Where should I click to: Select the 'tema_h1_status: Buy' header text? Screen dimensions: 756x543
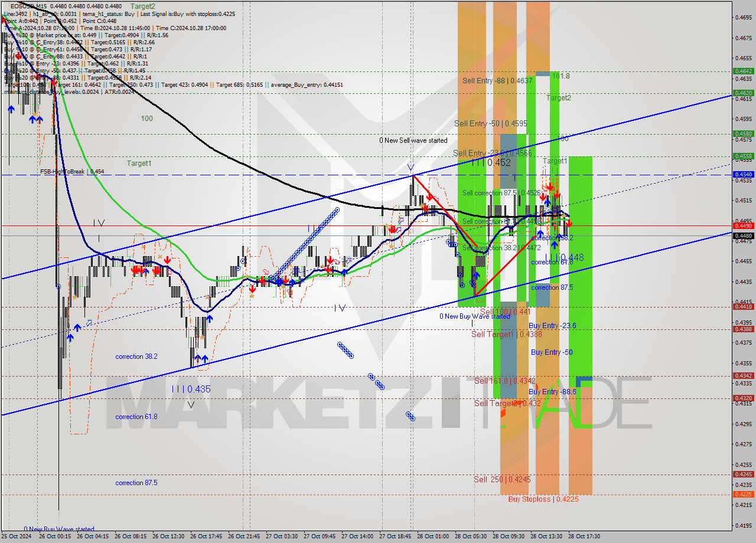pos(109,13)
